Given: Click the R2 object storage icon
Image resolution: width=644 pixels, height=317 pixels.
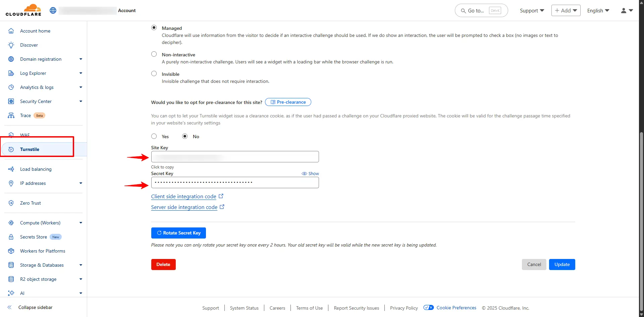Looking at the screenshot, I should tap(11, 279).
